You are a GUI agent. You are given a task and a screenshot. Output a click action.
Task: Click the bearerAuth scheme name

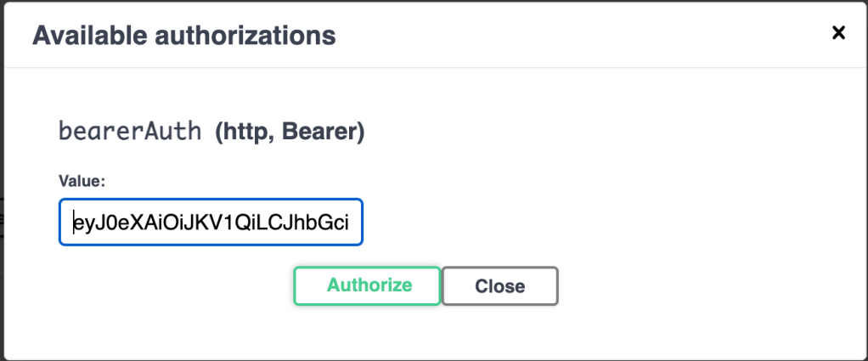click(130, 132)
